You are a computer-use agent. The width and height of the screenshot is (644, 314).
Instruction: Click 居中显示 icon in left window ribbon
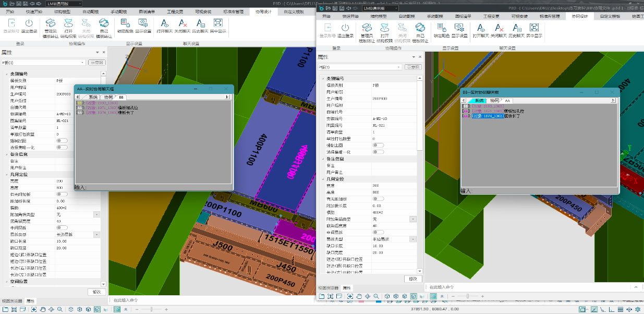(x=218, y=23)
